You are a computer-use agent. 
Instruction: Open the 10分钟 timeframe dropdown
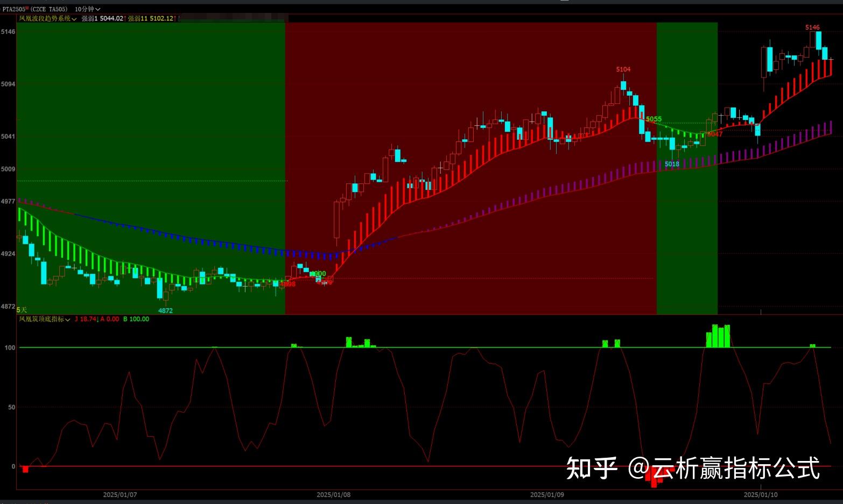[87, 9]
